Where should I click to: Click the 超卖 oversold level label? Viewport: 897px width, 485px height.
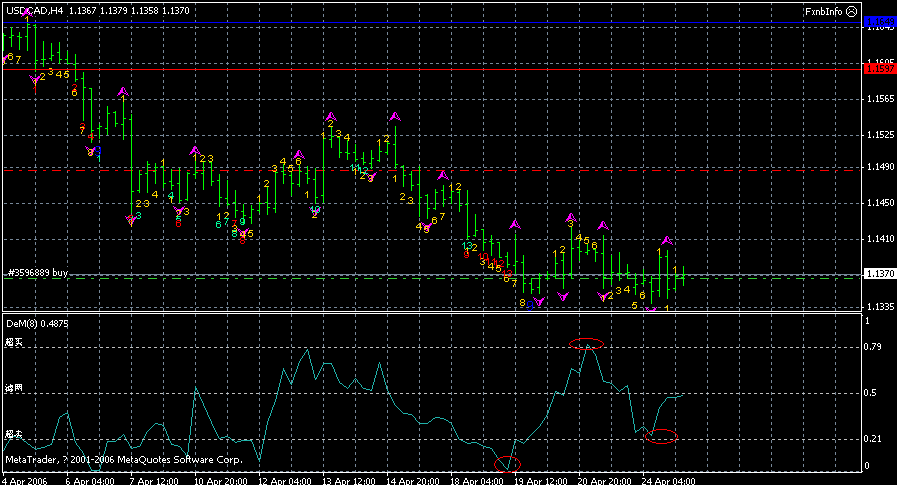(13, 435)
